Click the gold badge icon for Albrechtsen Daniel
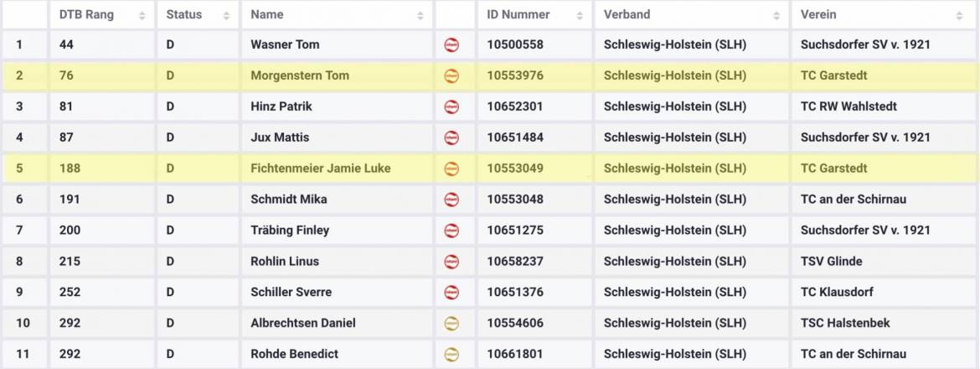Screen dimensions: 980x369 451,324
